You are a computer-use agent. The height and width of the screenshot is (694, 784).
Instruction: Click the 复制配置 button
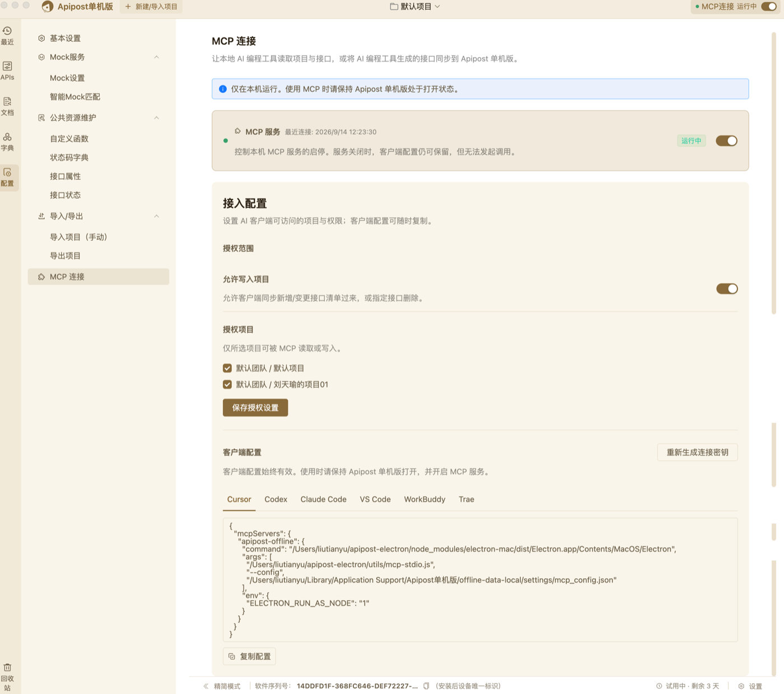pyautogui.click(x=249, y=657)
